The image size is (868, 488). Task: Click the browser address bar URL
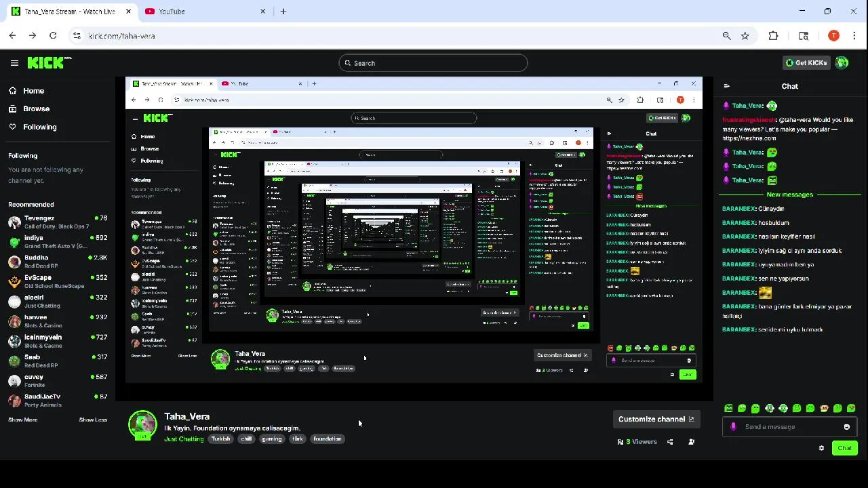point(122,36)
